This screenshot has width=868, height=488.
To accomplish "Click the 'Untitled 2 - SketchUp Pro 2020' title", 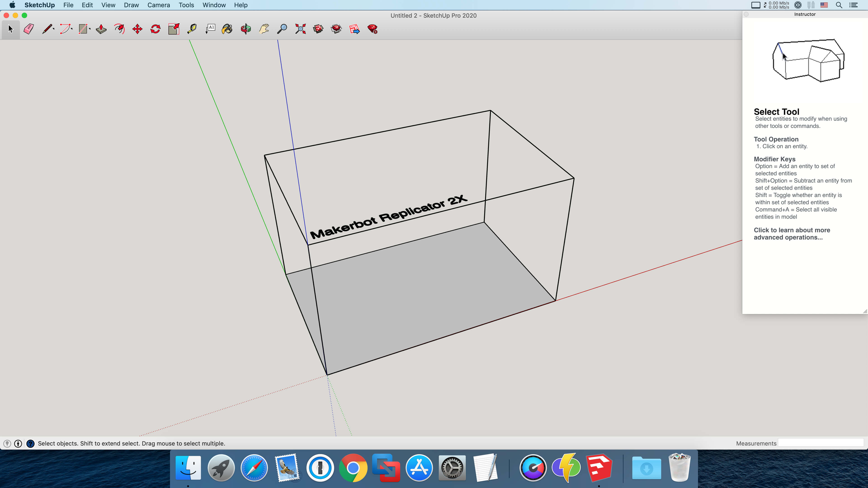I will [x=433, y=16].
